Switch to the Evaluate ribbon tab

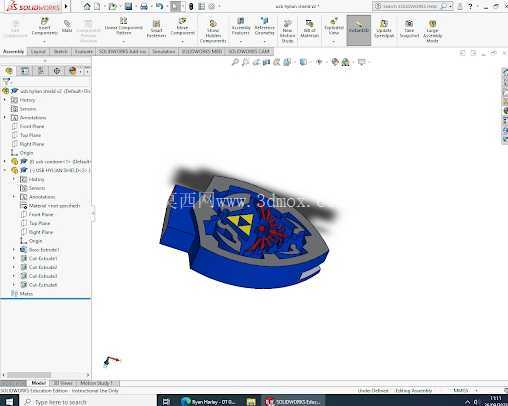click(x=83, y=52)
